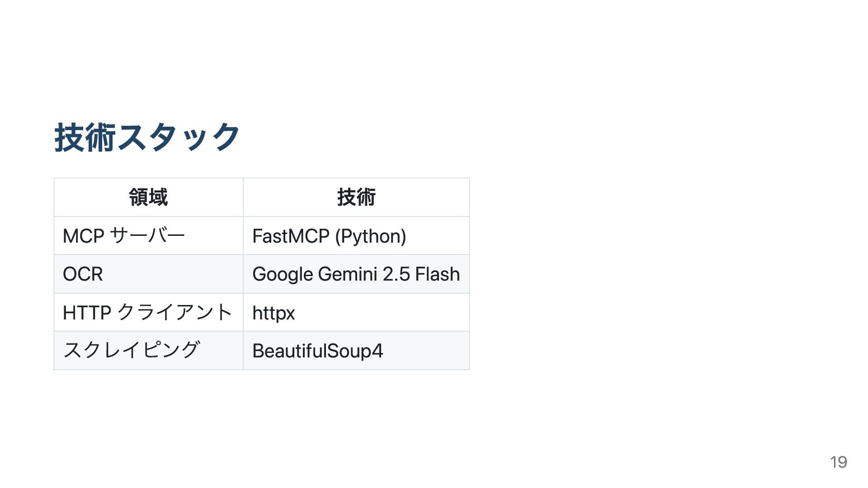The image size is (868, 488).
Task: Click the word Python in parentheses
Action: (371, 236)
